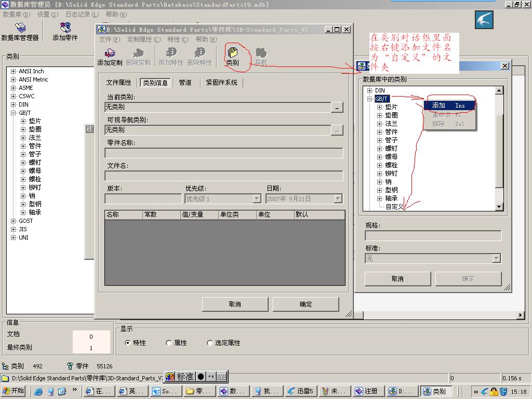Screen dimensions: 532x399
Task: Click the 零件 count icon in status bar
Action: [x=70, y=366]
